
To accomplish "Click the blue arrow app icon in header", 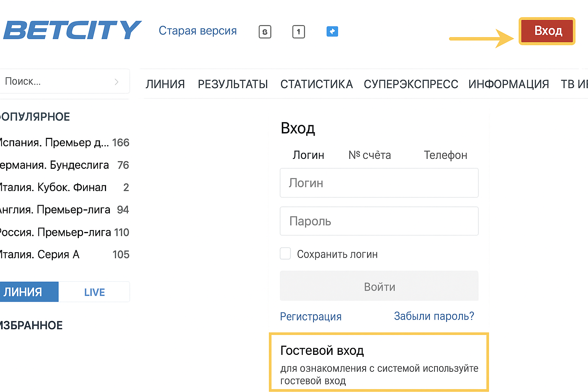I will pos(332,31).
